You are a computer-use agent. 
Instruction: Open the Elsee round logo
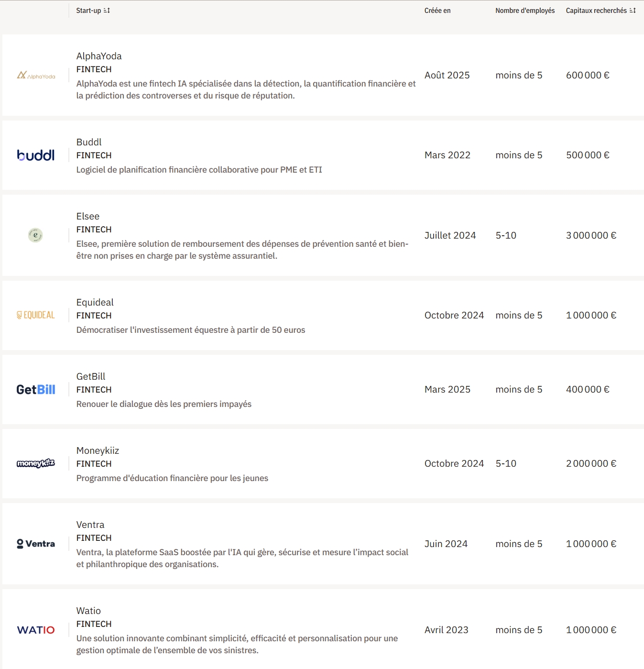click(x=35, y=235)
